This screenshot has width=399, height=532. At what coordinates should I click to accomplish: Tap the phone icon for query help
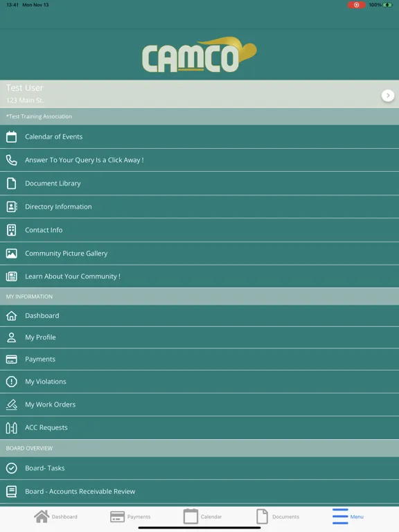[11, 160]
